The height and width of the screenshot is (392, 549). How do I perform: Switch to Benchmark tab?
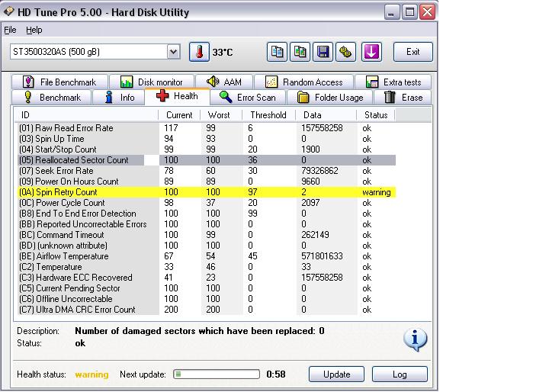click(x=52, y=98)
